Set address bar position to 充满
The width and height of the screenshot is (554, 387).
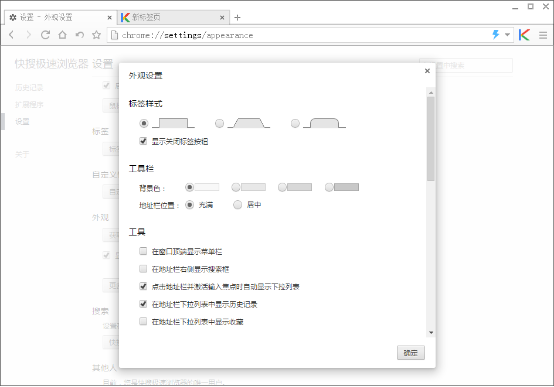click(x=189, y=205)
